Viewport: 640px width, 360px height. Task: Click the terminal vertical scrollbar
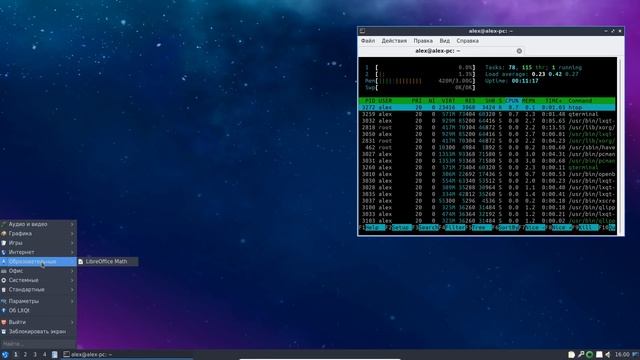click(x=620, y=146)
